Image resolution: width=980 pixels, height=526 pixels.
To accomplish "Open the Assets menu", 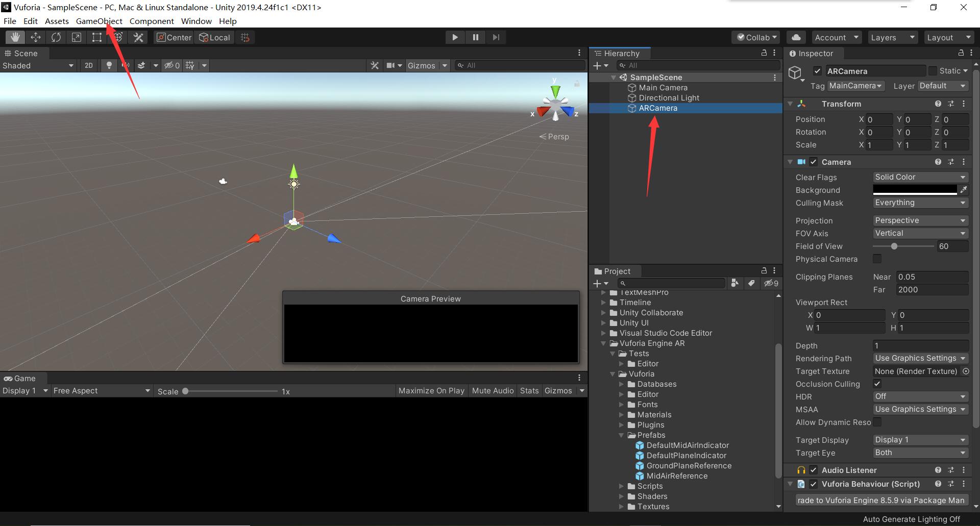I will [x=57, y=21].
